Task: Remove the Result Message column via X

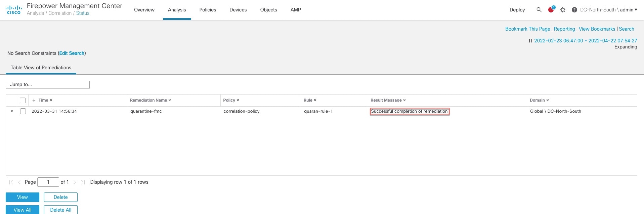Action: (x=404, y=100)
